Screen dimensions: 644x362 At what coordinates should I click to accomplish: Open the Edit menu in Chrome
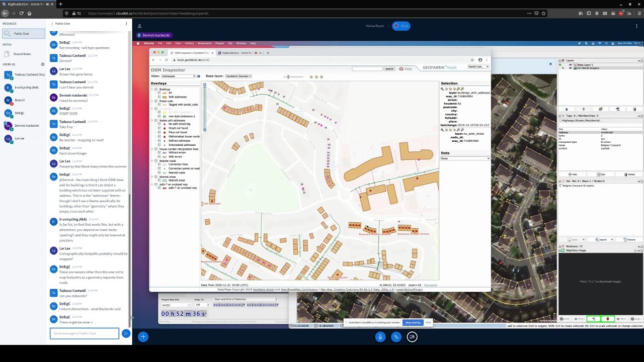coord(169,43)
